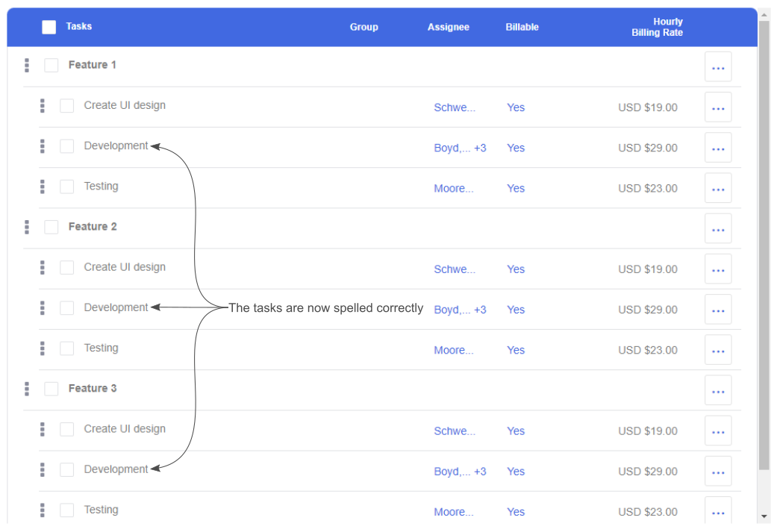Grab the drag handle of Feature 2
This screenshot has width=777, height=532.
coord(27,227)
